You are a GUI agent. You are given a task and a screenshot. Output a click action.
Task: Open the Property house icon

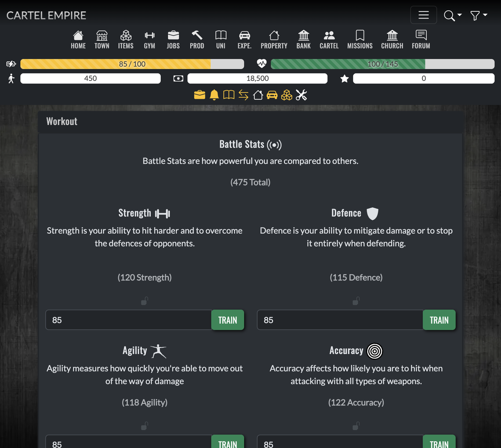click(274, 35)
